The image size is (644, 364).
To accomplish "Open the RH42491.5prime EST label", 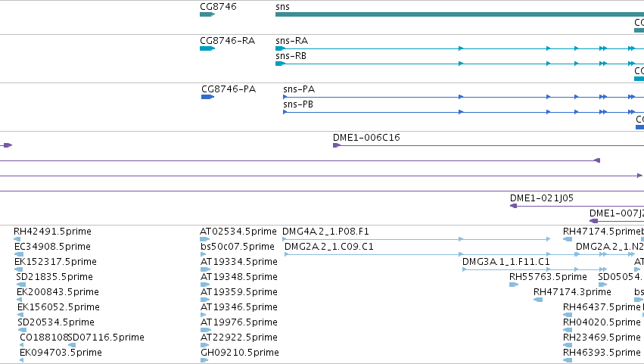I will coord(52,232).
